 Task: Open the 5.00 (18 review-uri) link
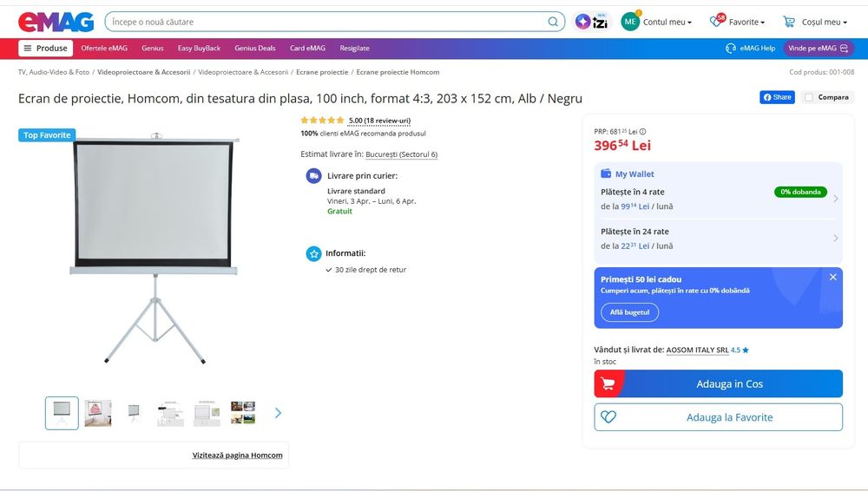(x=380, y=121)
